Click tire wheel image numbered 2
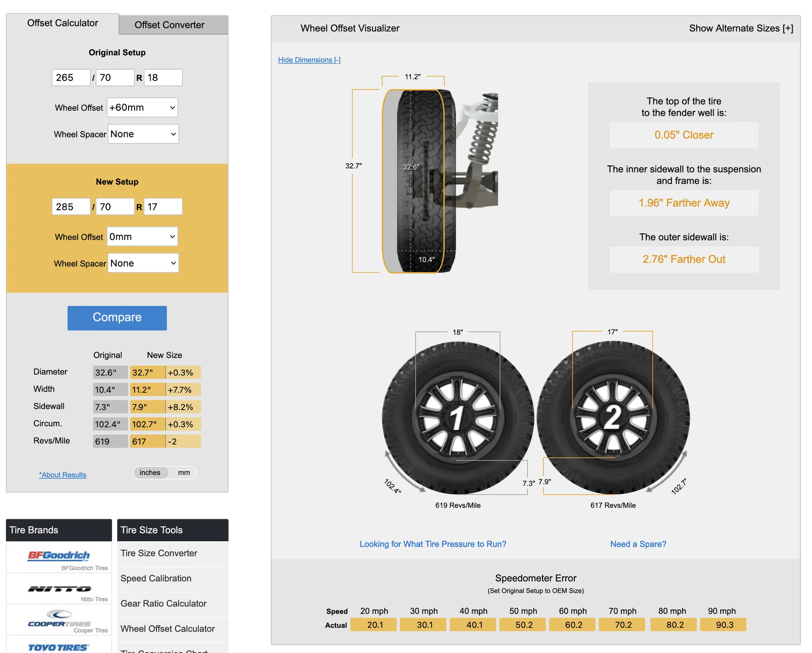 click(x=613, y=418)
